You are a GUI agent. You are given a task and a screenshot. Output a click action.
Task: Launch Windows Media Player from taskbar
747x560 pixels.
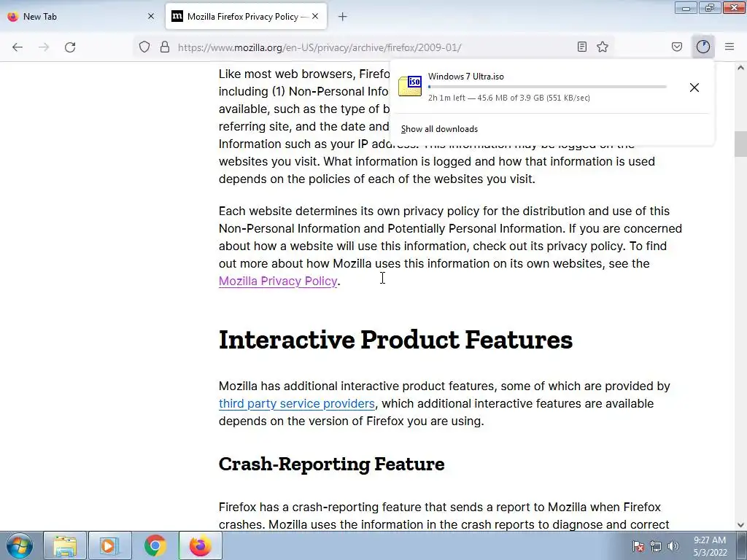109,545
